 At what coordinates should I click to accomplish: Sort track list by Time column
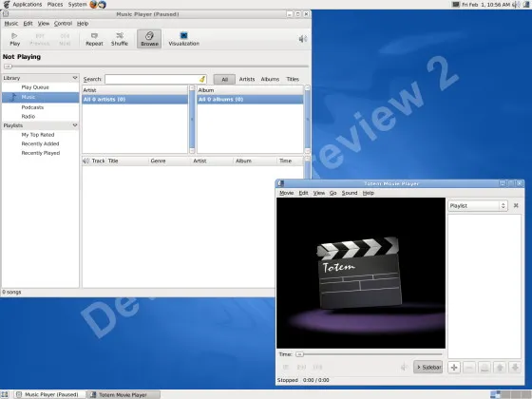(290, 161)
